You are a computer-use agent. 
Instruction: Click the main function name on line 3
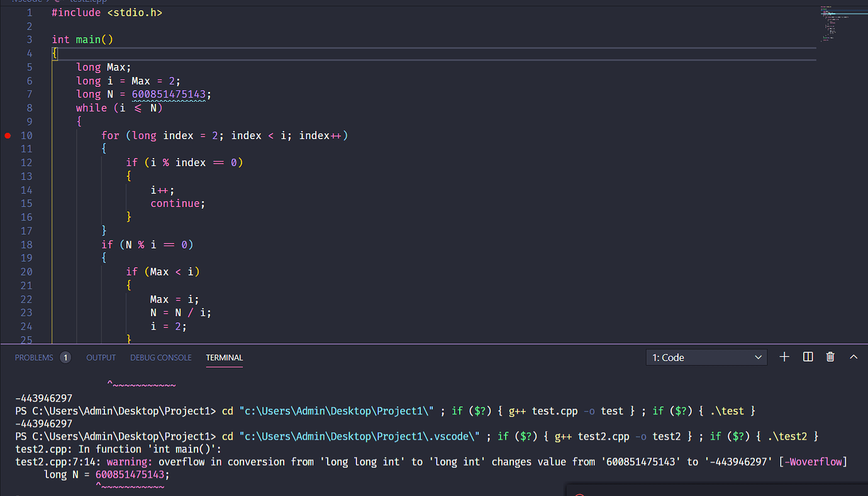coord(88,40)
